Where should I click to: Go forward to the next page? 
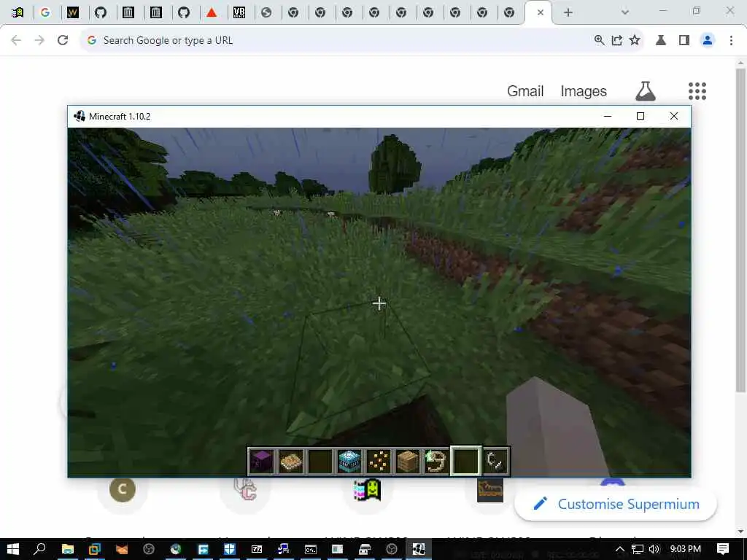click(39, 41)
